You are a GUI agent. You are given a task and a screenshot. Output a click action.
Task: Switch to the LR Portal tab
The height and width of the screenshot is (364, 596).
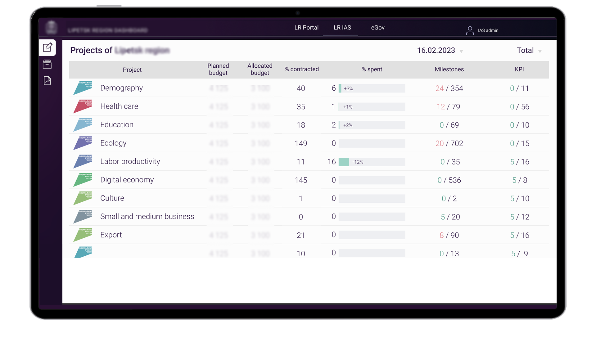click(x=306, y=28)
